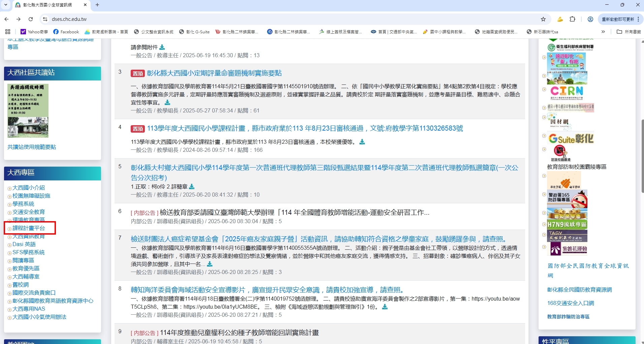Click the browser reload page icon
Screen dimensions: 644x344
click(x=31, y=19)
